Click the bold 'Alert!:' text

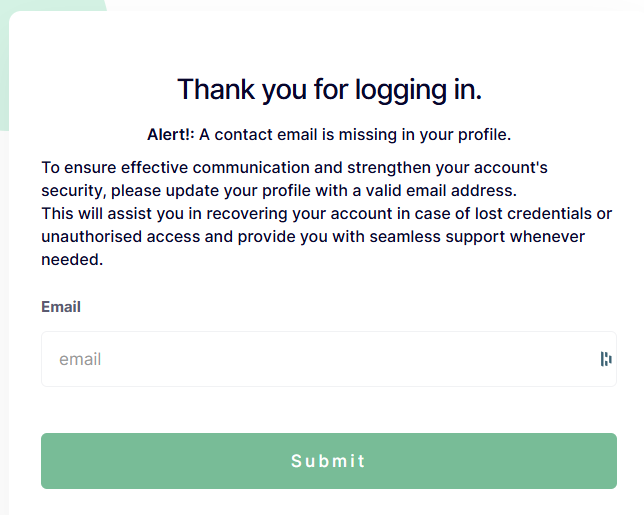point(170,135)
